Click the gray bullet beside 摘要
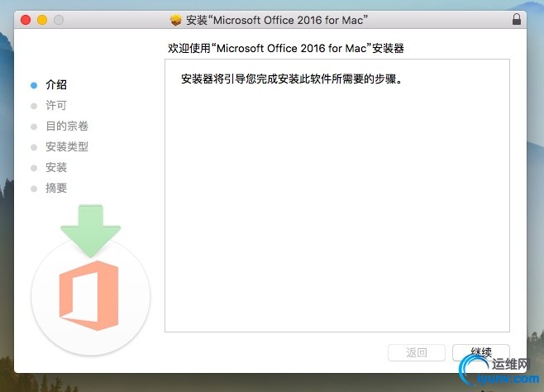The width and height of the screenshot is (544, 392). (34, 189)
